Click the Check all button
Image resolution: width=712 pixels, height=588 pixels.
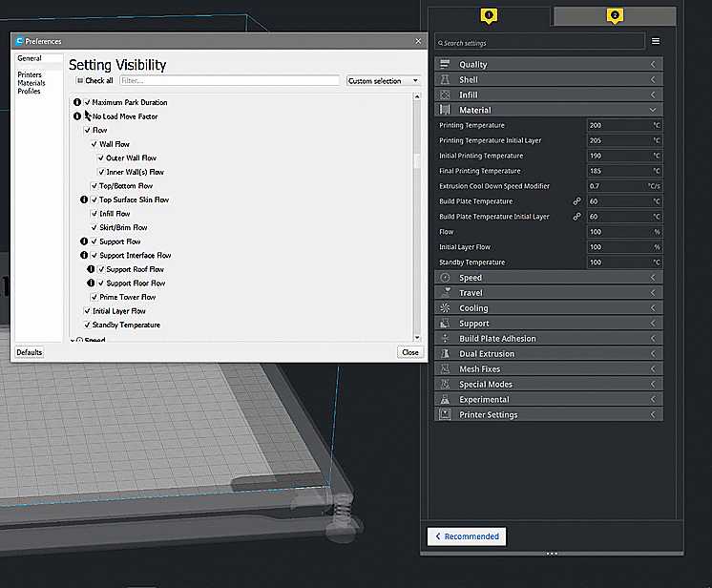pyautogui.click(x=94, y=80)
